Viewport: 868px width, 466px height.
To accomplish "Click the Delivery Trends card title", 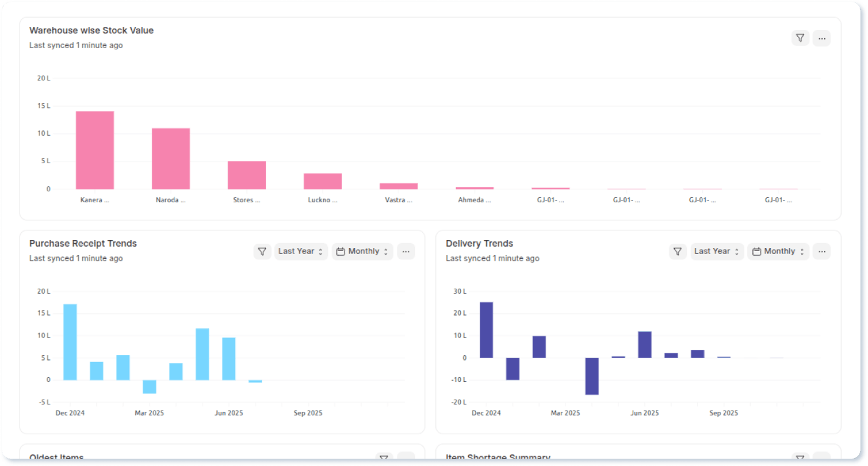I will (478, 243).
